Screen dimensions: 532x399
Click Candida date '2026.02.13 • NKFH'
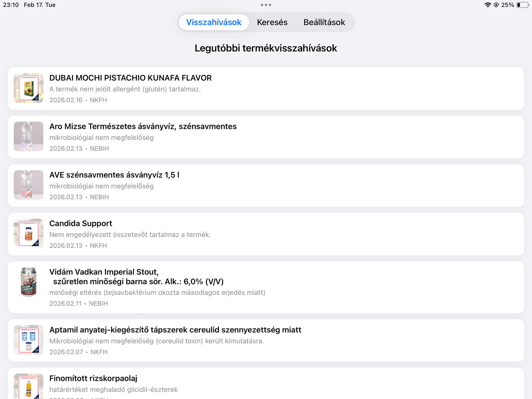[78, 246]
